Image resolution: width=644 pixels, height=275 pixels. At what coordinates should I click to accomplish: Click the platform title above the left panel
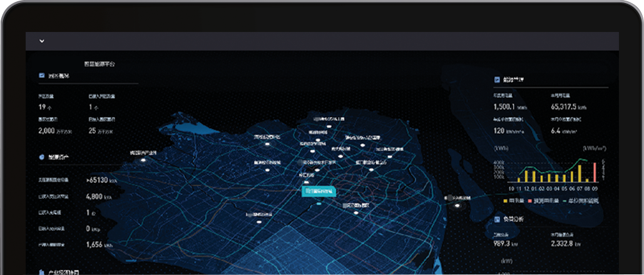100,64
